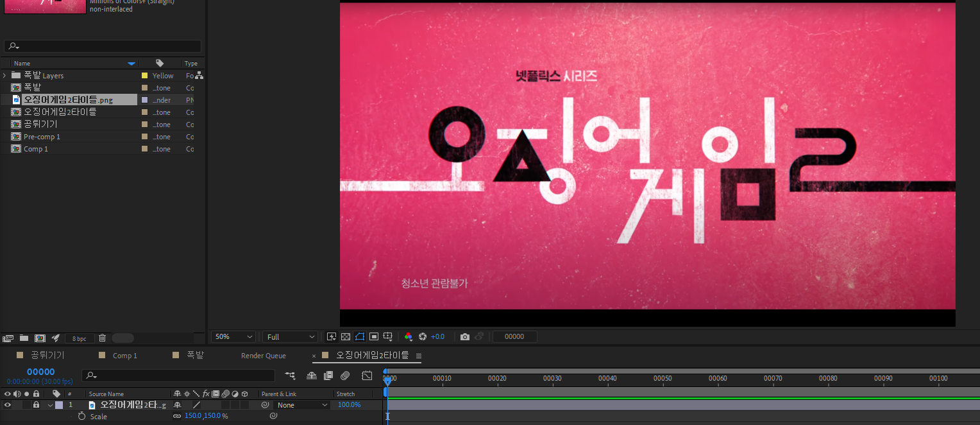Open the project flowchart view icon

pyautogui.click(x=199, y=76)
